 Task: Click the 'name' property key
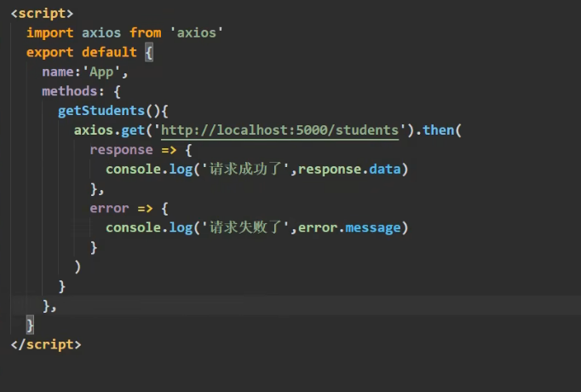point(57,72)
